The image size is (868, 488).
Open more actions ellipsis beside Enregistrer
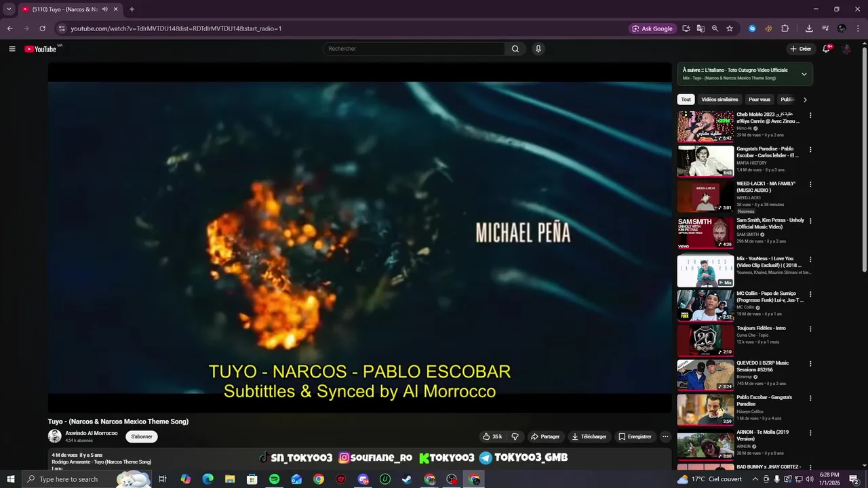665,436
